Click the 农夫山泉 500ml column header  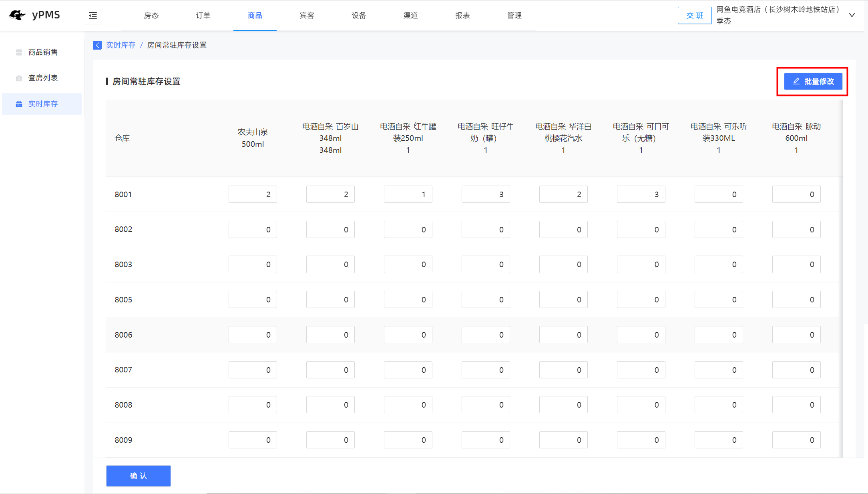tap(253, 138)
